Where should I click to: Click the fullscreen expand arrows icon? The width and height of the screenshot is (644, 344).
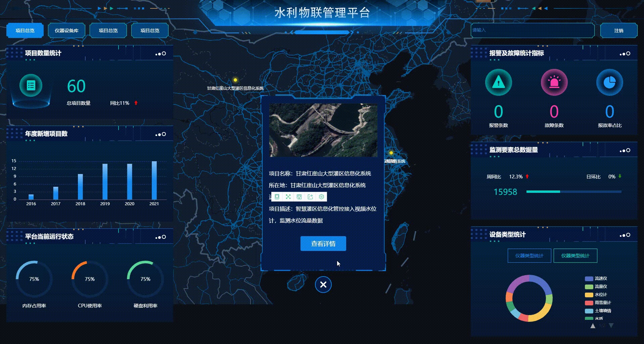tap(288, 197)
